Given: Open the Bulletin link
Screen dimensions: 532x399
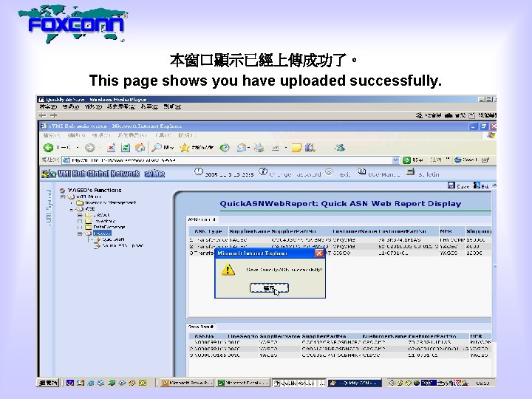Looking at the screenshot, I should point(429,174).
